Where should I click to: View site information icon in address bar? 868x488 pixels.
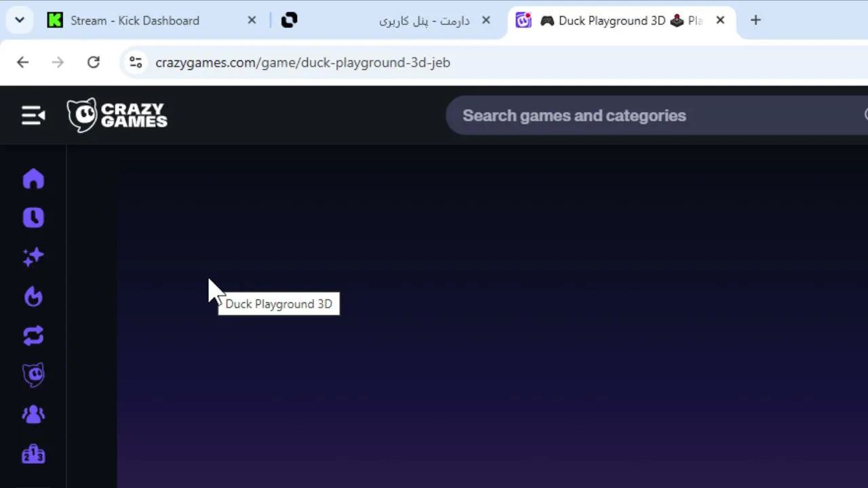coord(136,62)
